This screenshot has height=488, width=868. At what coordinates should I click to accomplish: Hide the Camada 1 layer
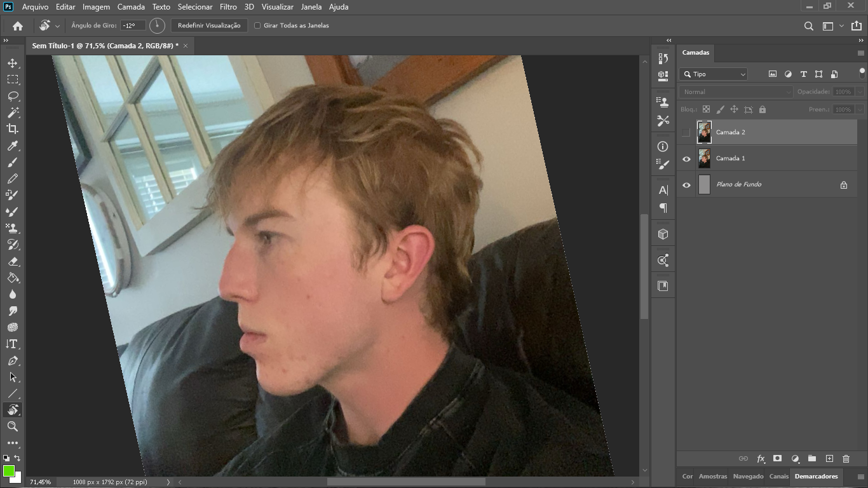[686, 159]
